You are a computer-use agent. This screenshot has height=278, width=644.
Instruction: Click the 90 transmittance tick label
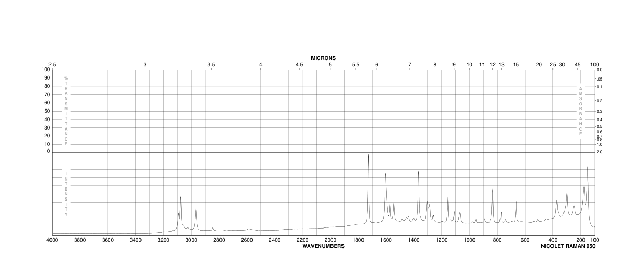point(47,78)
